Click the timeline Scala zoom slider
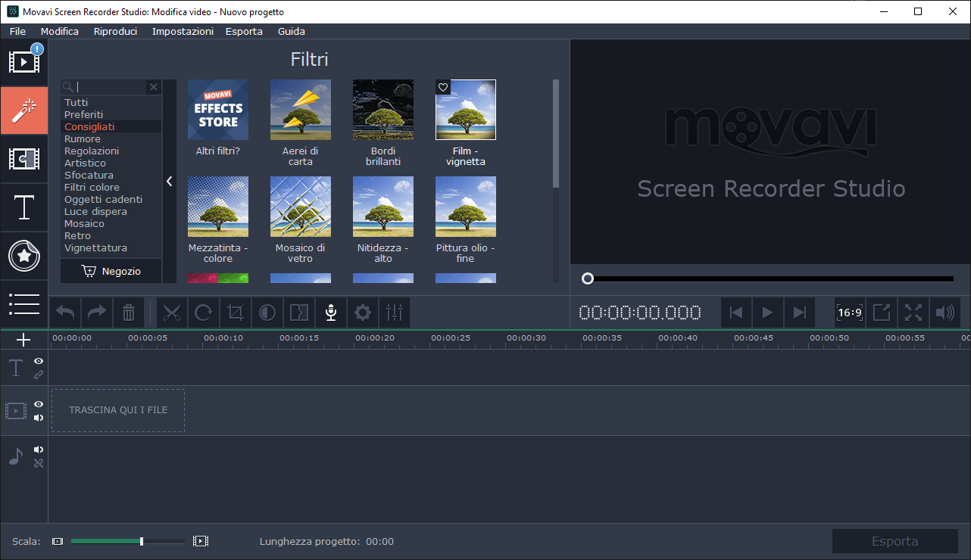 [127, 541]
